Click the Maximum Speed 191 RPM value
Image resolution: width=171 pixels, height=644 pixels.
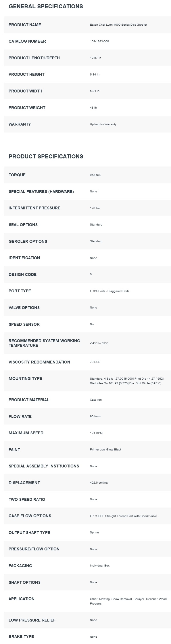(x=96, y=433)
